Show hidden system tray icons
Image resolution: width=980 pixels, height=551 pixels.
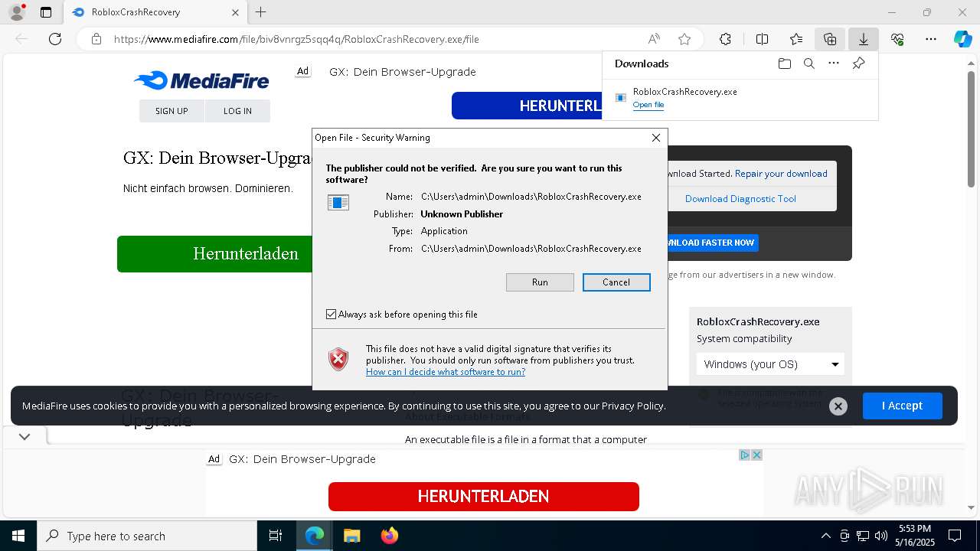(825, 536)
